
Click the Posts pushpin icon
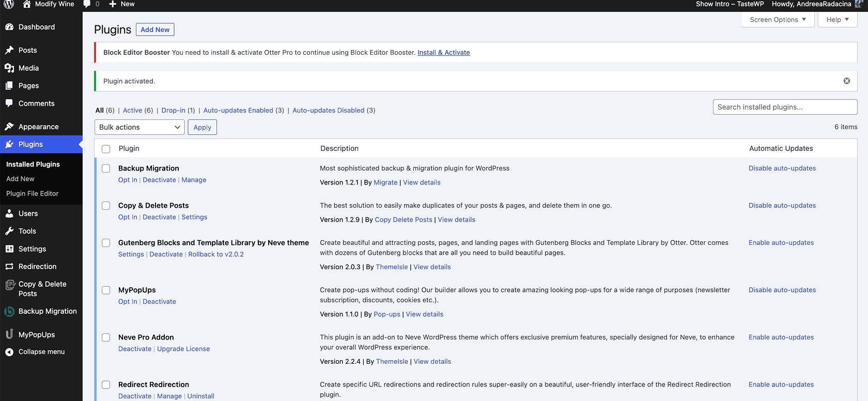(x=9, y=50)
